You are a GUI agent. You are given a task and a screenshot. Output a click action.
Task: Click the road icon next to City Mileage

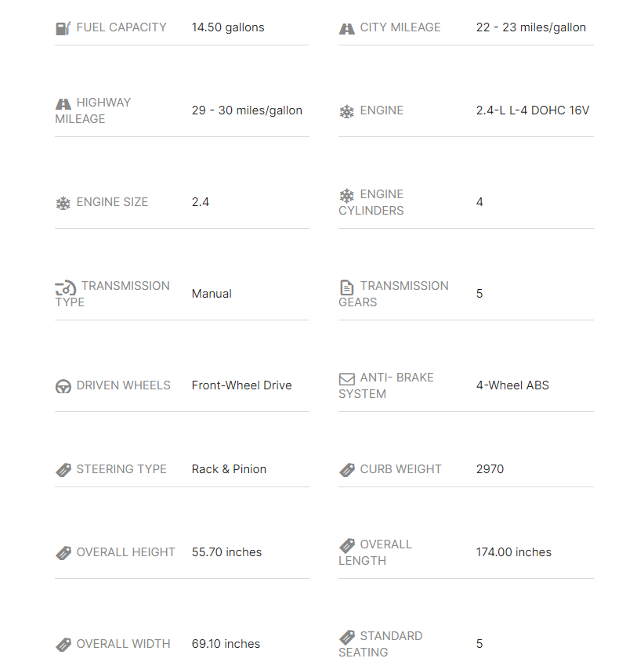point(347,28)
